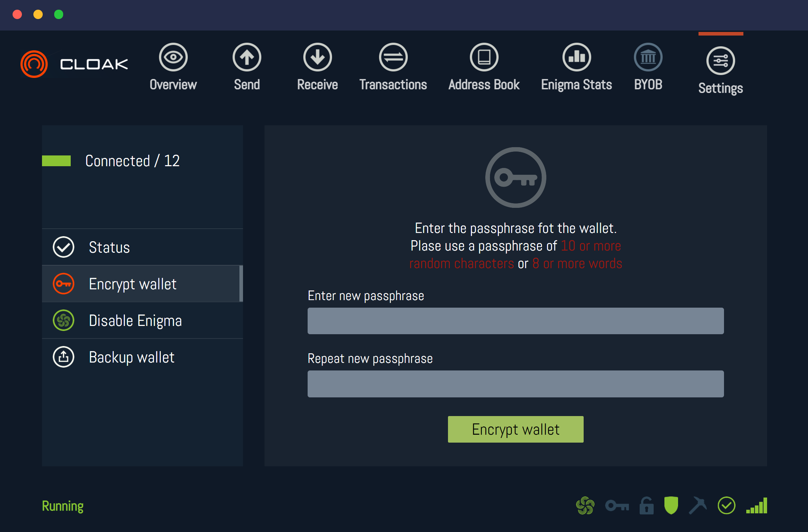Focus the Enter new passphrase field
Screen dimensions: 808x532
click(516, 321)
